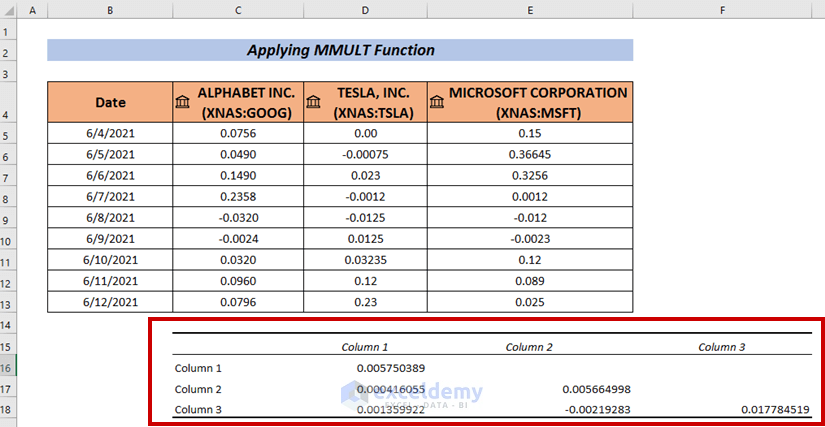Click the Column 1 row label in covariance output
The height and width of the screenshot is (427, 825).
click(x=198, y=368)
